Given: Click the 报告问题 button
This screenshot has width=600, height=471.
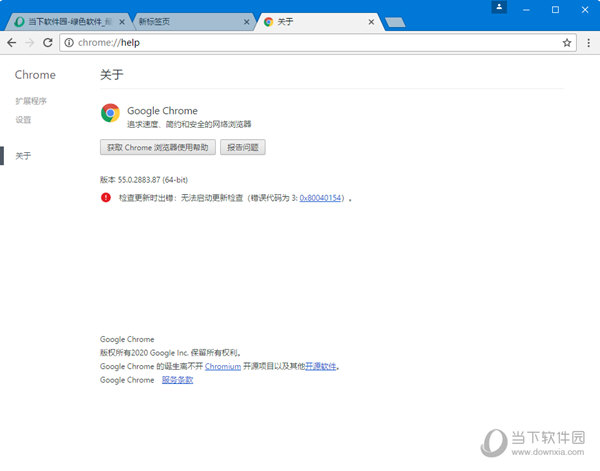Looking at the screenshot, I should coord(242,147).
